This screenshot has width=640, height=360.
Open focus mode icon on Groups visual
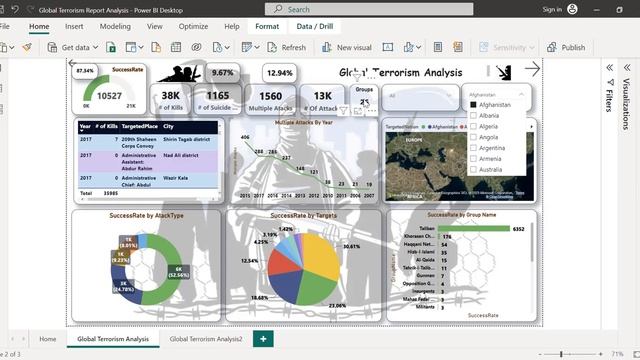tap(358, 110)
